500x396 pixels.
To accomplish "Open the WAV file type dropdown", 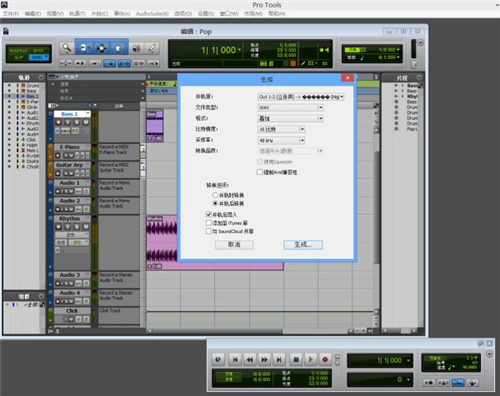I will [x=290, y=108].
